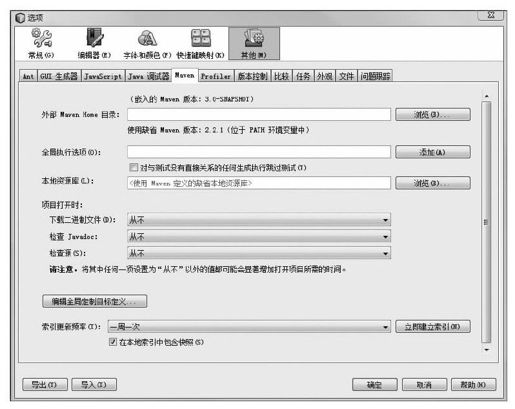This screenshot has height=409, width=515.
Task: Open the 检查 Javadoc dropdown
Action: [x=259, y=237]
